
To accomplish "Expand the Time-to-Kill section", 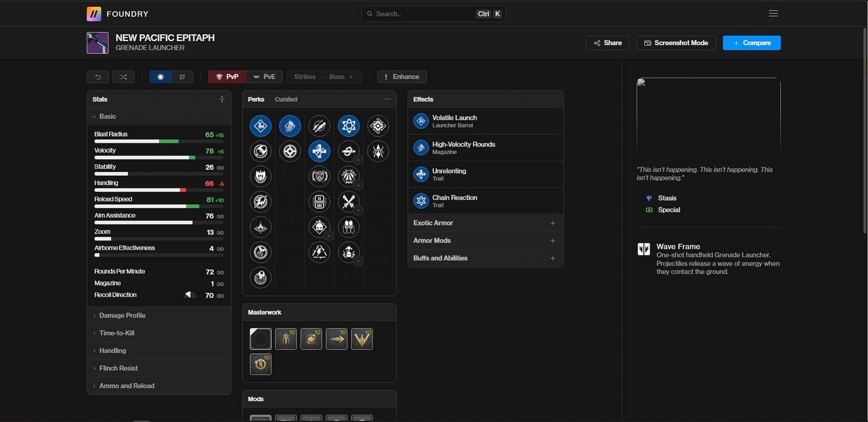I will pos(159,333).
